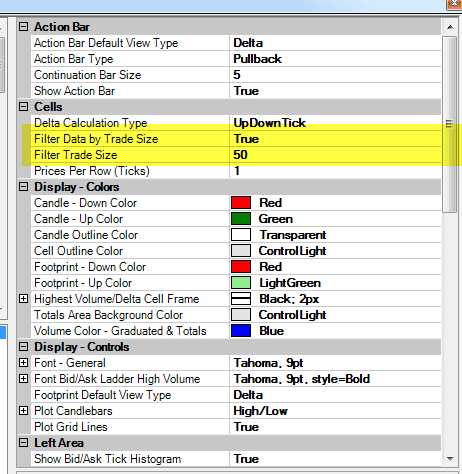Expand Highest Volume/Delta Cell Frame property
462x474 pixels.
pyautogui.click(x=23, y=299)
